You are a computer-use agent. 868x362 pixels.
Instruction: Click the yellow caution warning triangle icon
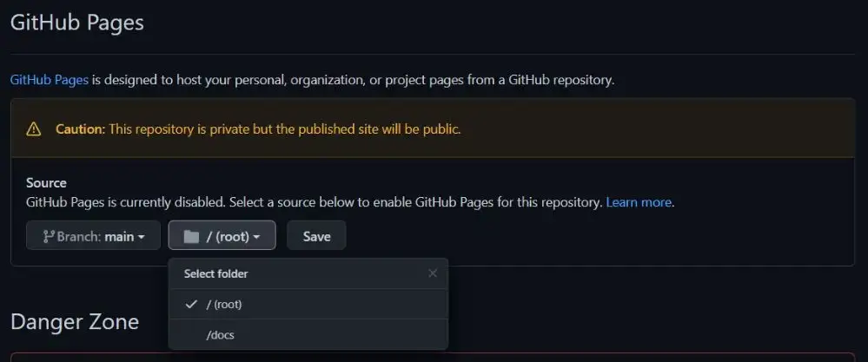coord(34,129)
